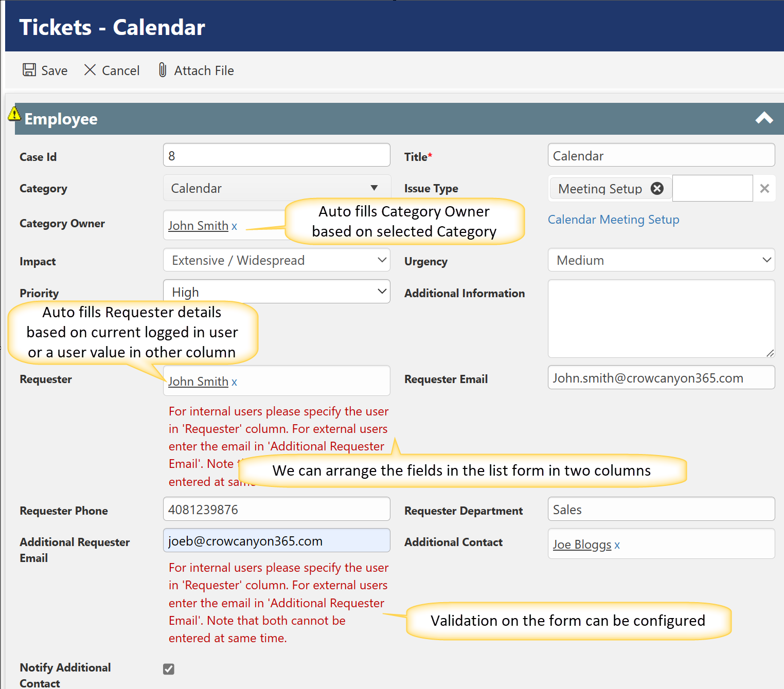This screenshot has width=784, height=689.
Task: Click the Cancel button label
Action: [121, 70]
